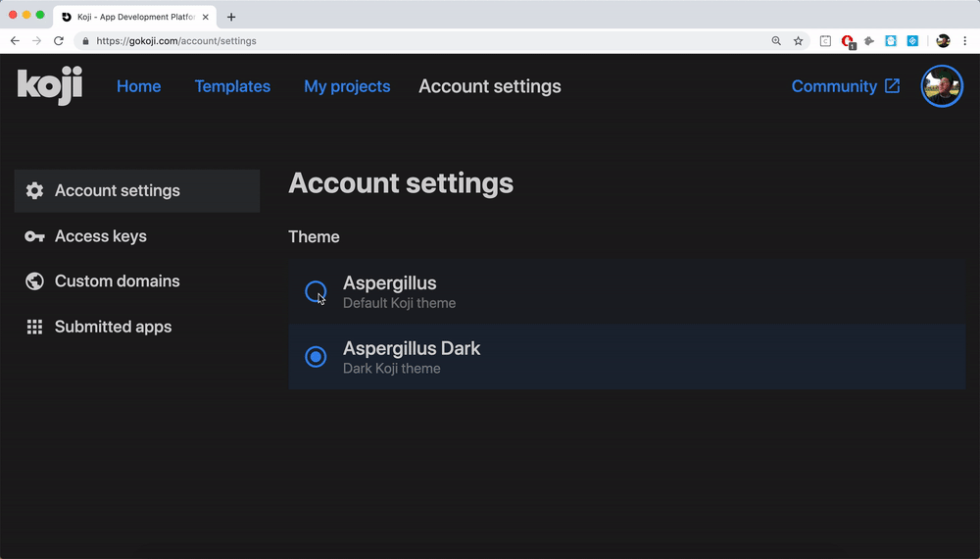Click the gear icon beside Account settings
980x559 pixels.
pyautogui.click(x=34, y=190)
